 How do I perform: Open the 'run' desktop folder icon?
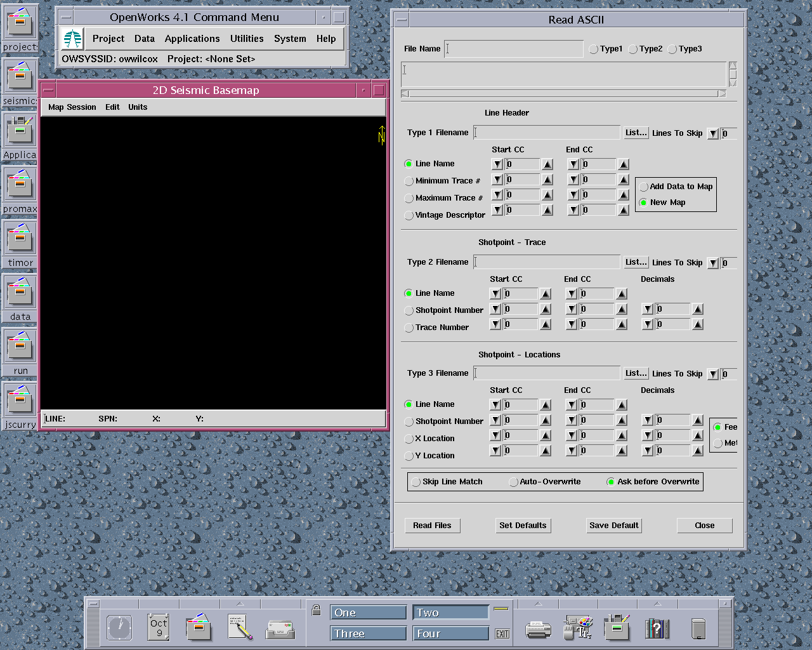tap(20, 347)
